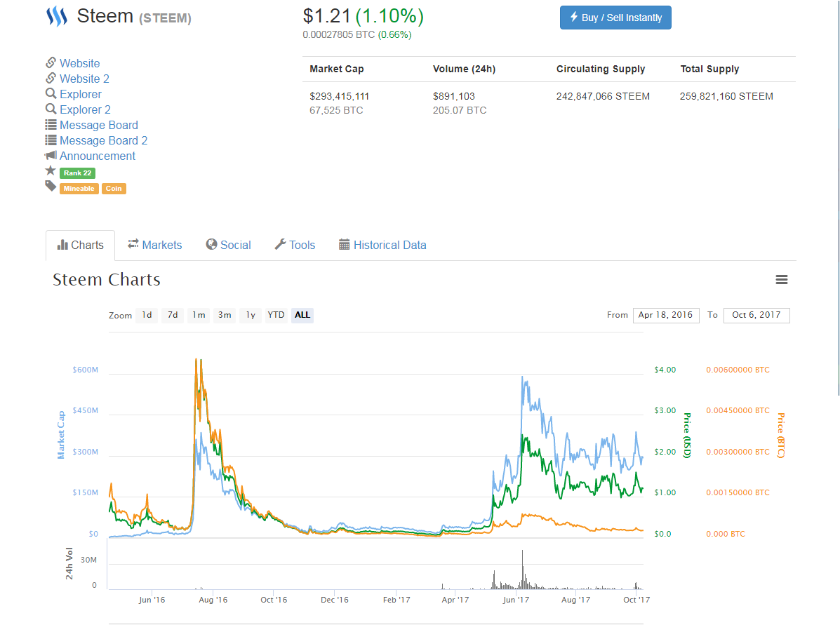Click the Price (BTC) axis label
The image size is (840, 625).
(781, 435)
